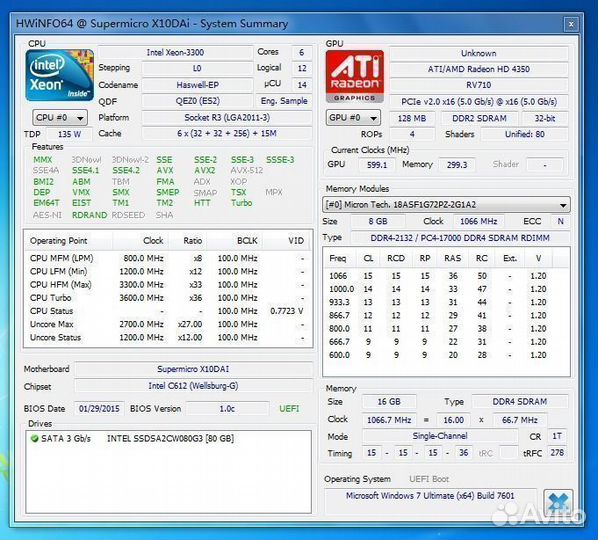Click the 599.1 GPU clock value

[x=377, y=165]
